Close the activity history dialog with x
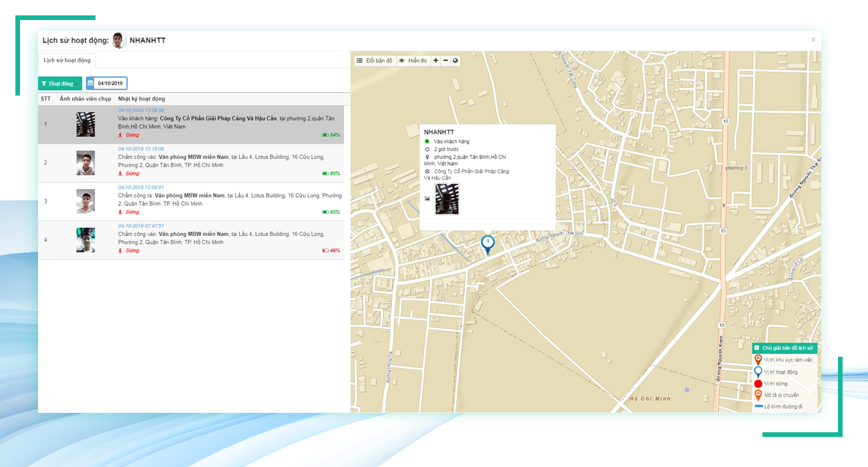This screenshot has width=868, height=467. tap(813, 39)
